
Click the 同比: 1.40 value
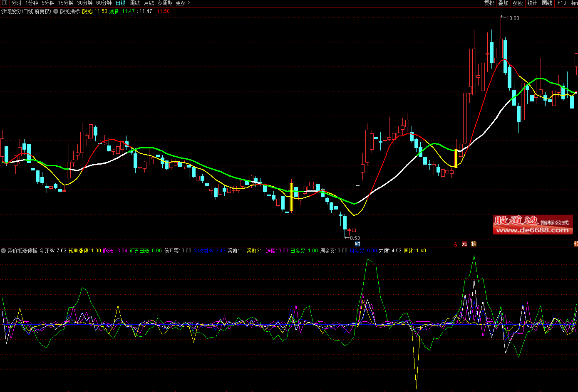(x=415, y=251)
